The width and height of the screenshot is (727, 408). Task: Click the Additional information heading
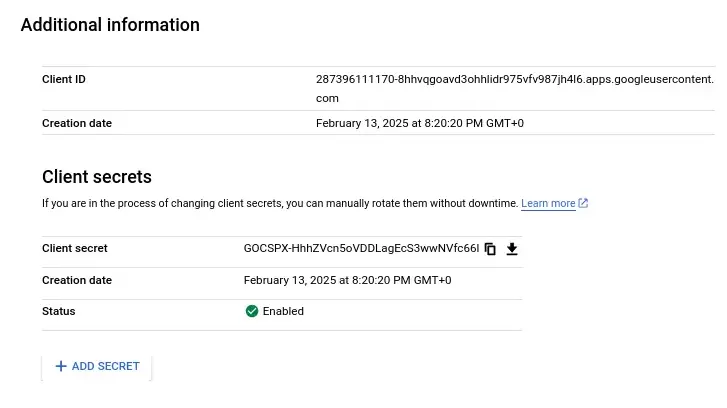pos(110,25)
